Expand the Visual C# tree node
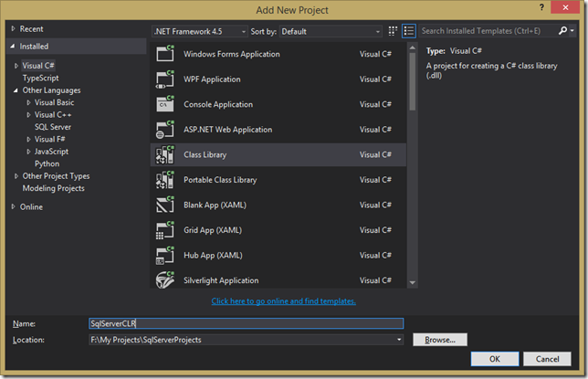The image size is (588, 379). [16, 66]
